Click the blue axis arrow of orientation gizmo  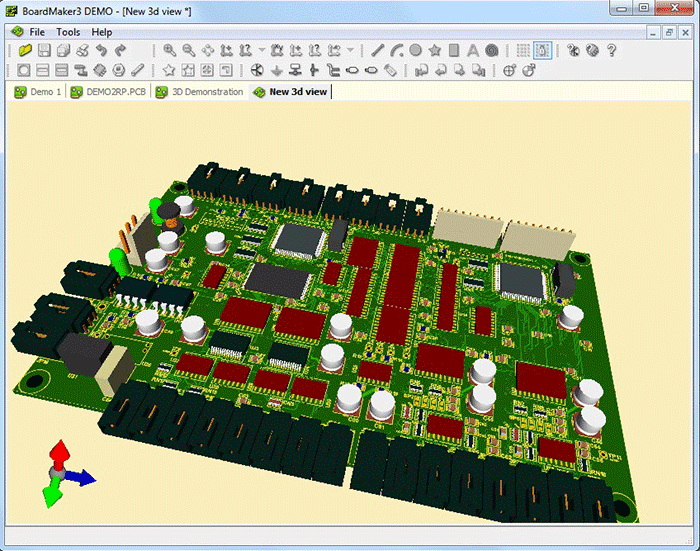coord(82,477)
